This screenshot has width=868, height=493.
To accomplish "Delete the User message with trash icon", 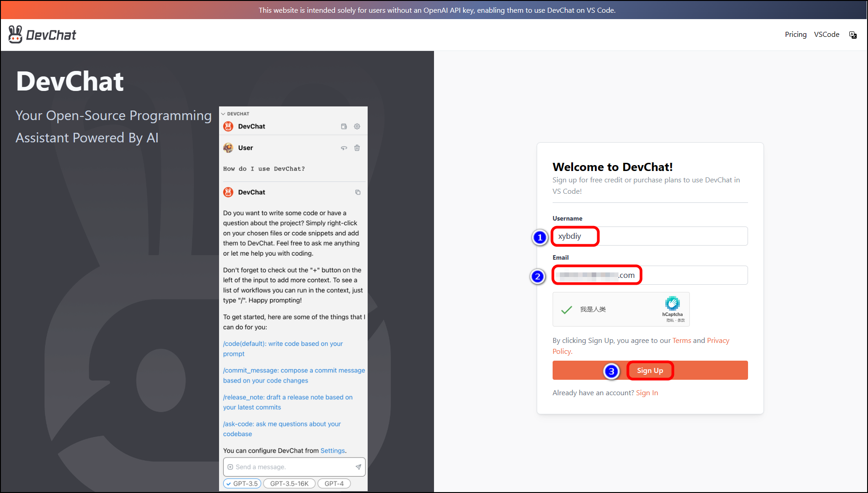I will pos(357,148).
